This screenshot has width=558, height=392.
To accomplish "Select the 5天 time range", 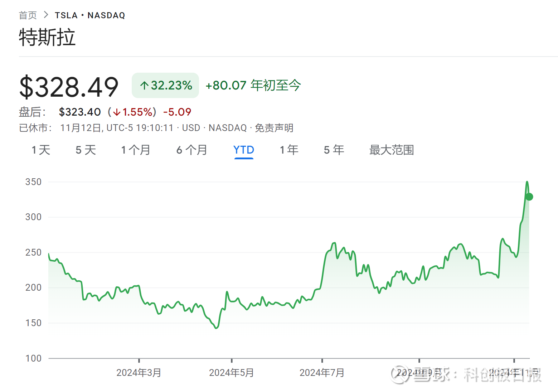I will click(85, 150).
